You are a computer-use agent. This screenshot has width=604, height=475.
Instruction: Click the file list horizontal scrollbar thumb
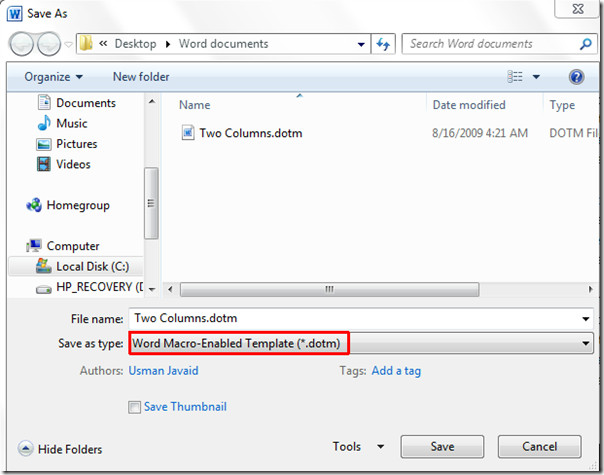(329, 289)
